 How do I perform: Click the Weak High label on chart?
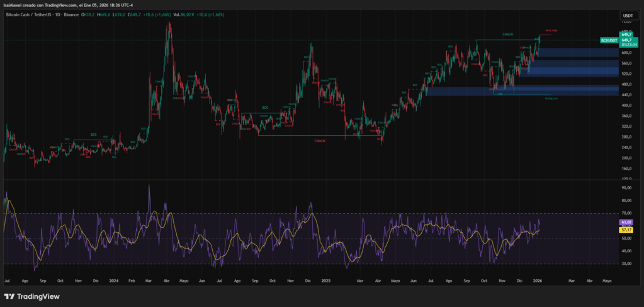[551, 30]
